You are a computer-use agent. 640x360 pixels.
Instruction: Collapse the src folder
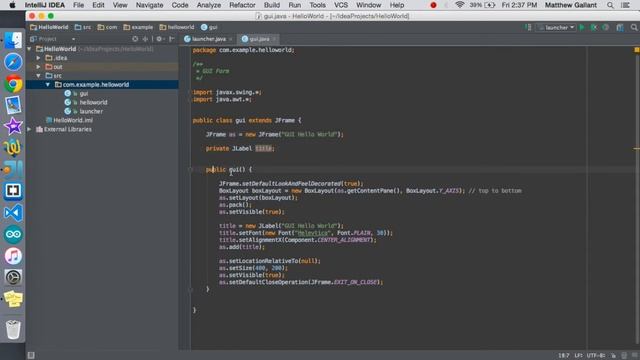(x=38, y=76)
